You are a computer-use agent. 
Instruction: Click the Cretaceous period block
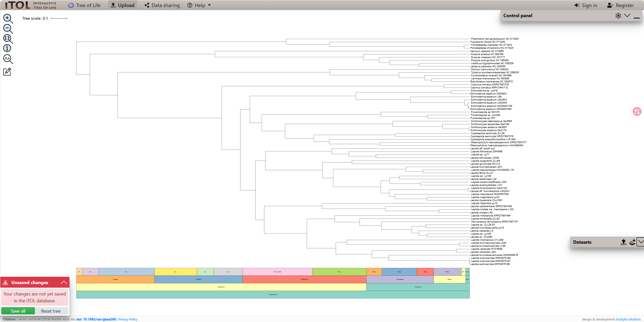coord(304,279)
